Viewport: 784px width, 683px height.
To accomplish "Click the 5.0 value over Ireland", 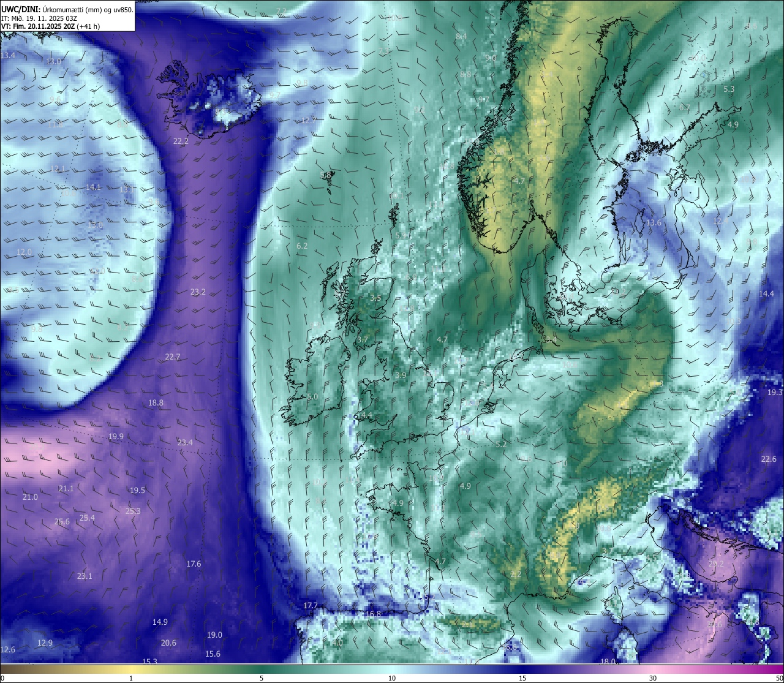I will point(312,397).
